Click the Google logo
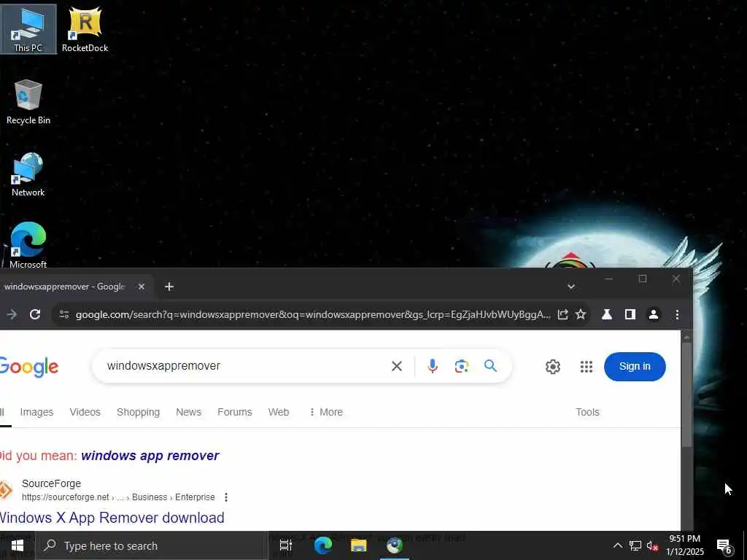The height and width of the screenshot is (560, 747). point(28,367)
